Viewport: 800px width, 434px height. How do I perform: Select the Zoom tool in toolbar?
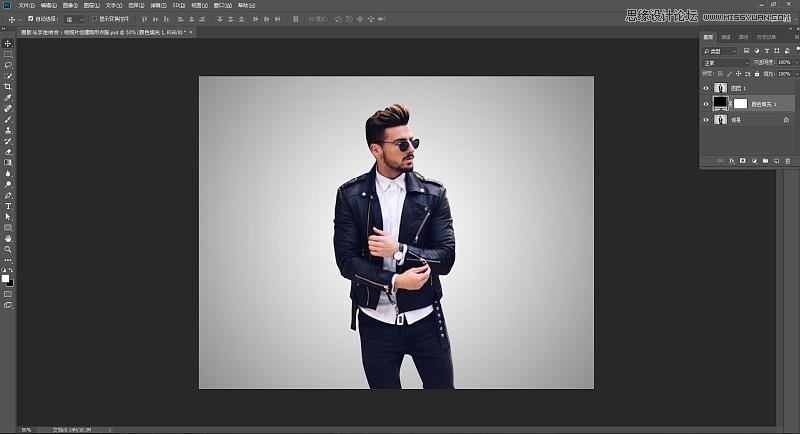(8, 249)
